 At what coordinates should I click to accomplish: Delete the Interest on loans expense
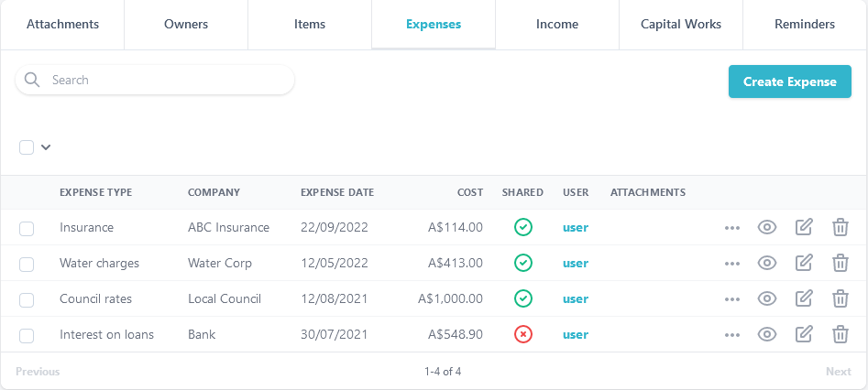[840, 335]
